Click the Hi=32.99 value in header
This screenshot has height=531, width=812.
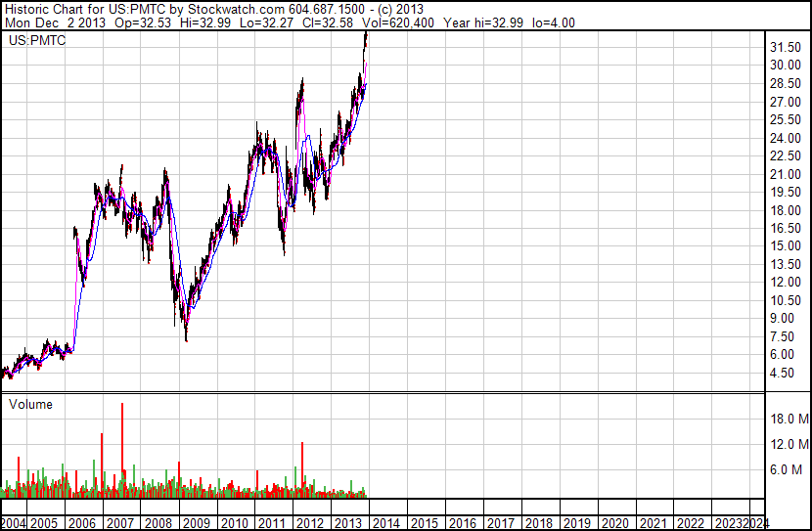coord(205,22)
